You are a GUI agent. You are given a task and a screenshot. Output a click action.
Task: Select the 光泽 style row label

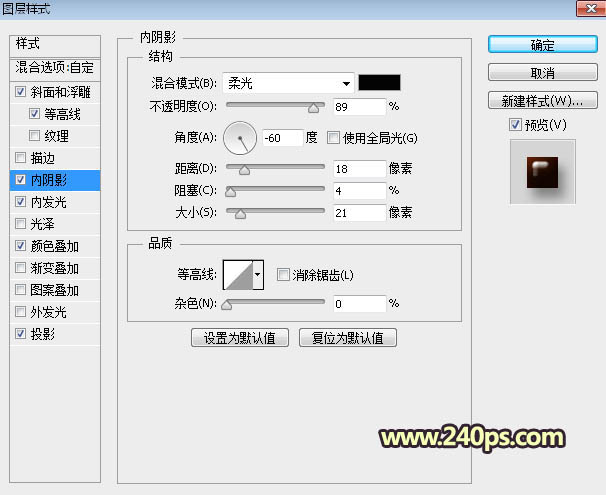43,224
